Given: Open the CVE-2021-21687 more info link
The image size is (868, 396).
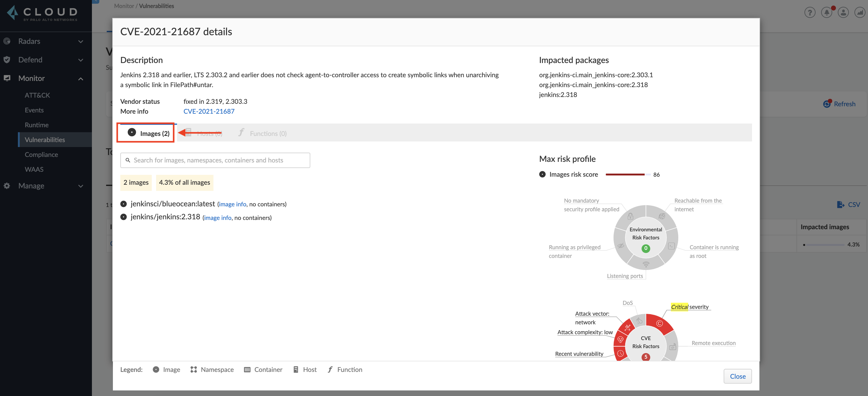Looking at the screenshot, I should [x=209, y=111].
